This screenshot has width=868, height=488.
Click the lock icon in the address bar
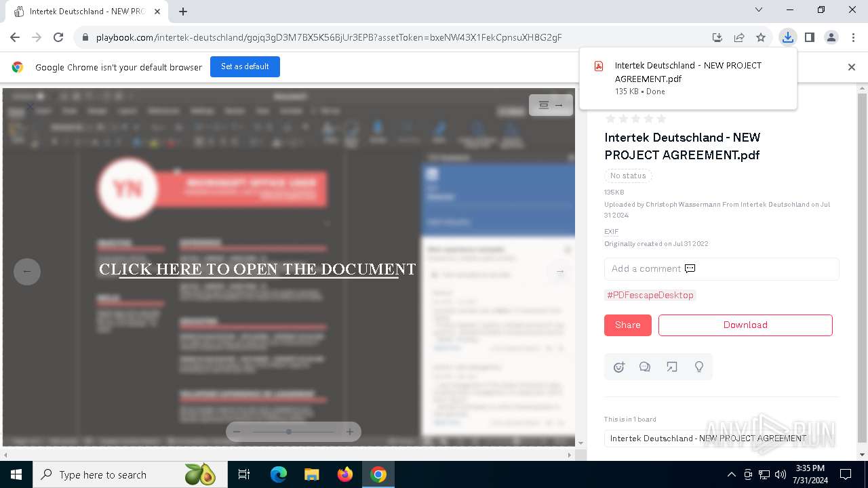click(x=85, y=38)
